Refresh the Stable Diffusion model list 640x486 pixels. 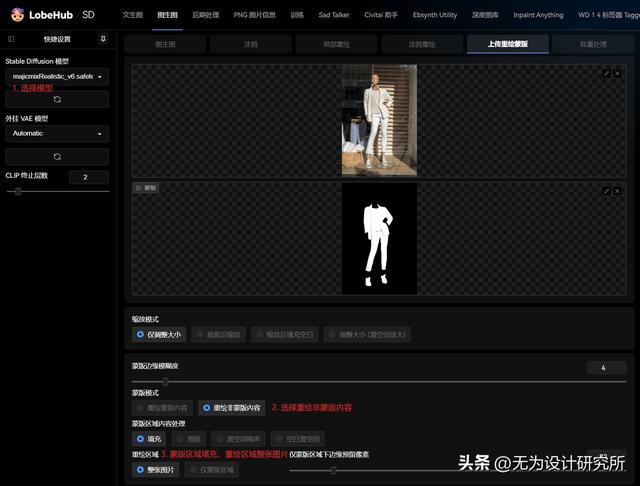57,100
